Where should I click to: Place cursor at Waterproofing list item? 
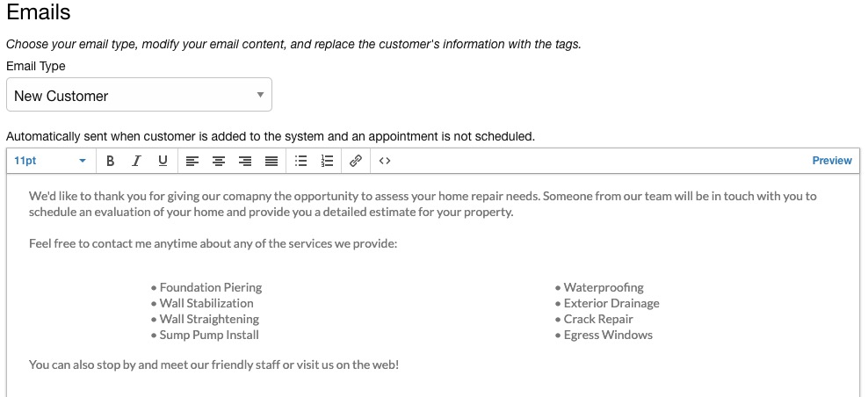pos(604,287)
